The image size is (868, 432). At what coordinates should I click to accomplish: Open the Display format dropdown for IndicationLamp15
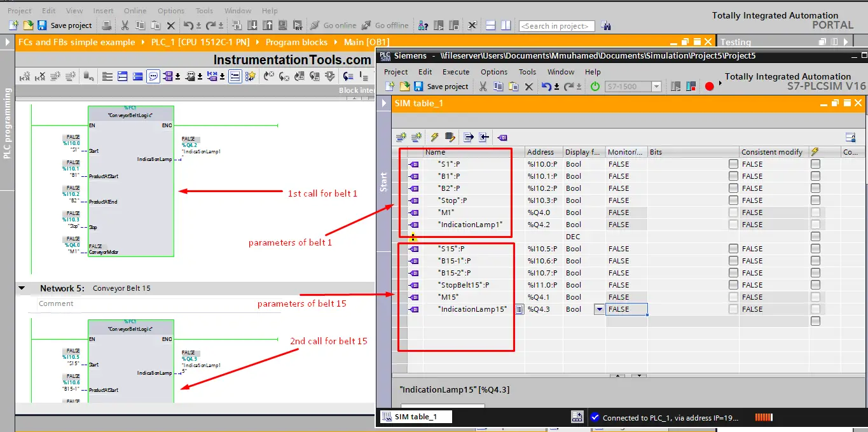(598, 309)
